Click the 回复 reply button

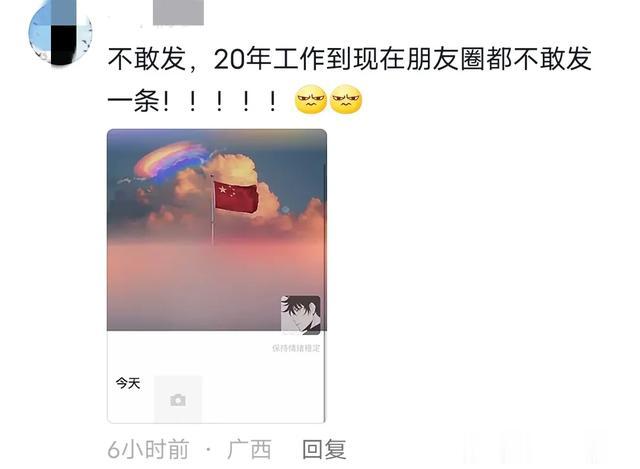point(324,449)
